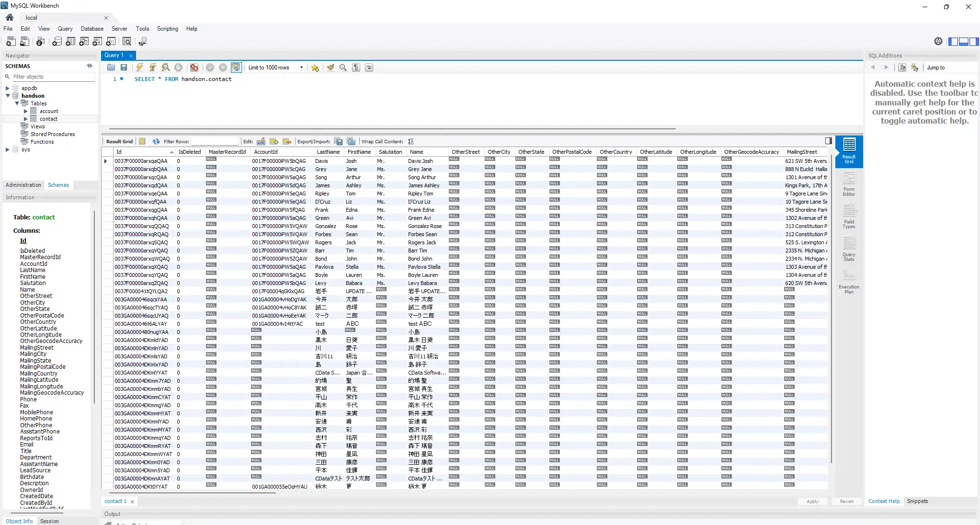The height and width of the screenshot is (525, 980).
Task: Switch to the Administration tab
Action: [x=23, y=185]
